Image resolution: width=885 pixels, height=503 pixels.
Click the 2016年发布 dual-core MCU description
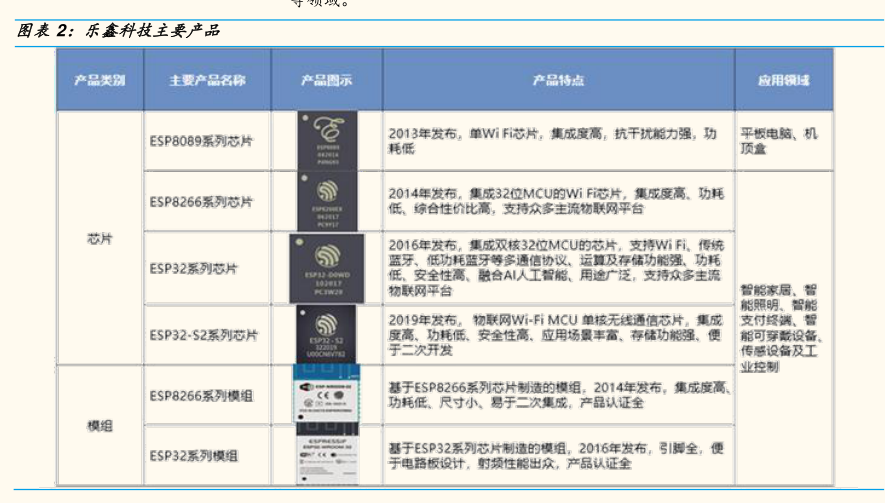click(x=555, y=268)
